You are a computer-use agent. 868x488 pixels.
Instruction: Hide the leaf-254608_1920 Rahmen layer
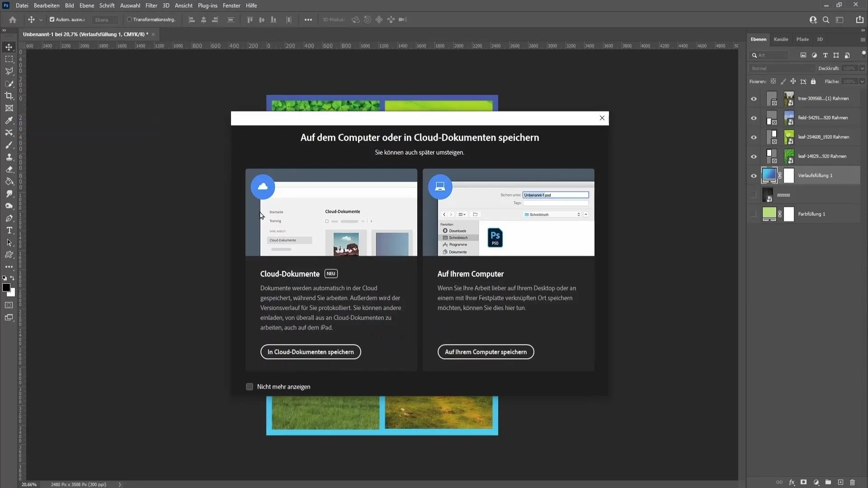coord(754,137)
